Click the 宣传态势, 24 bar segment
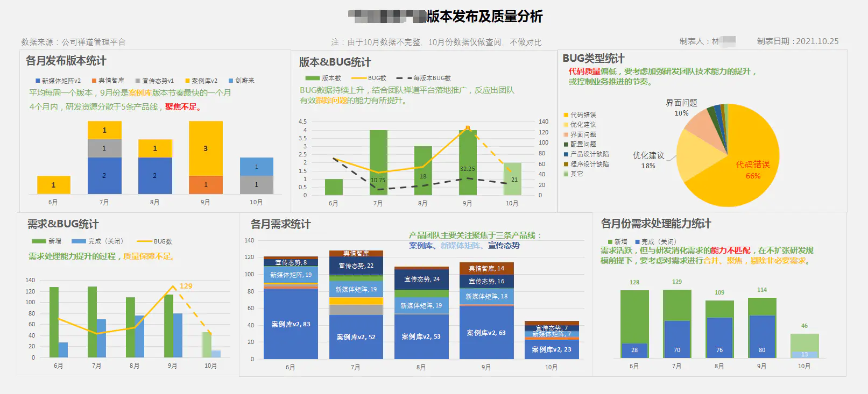868x394 pixels. click(421, 280)
